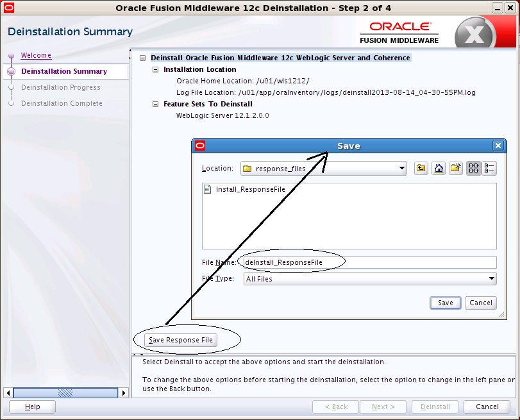Click the Oracle icon in main window title bar
The height and width of the screenshot is (420, 520).
(x=8, y=8)
